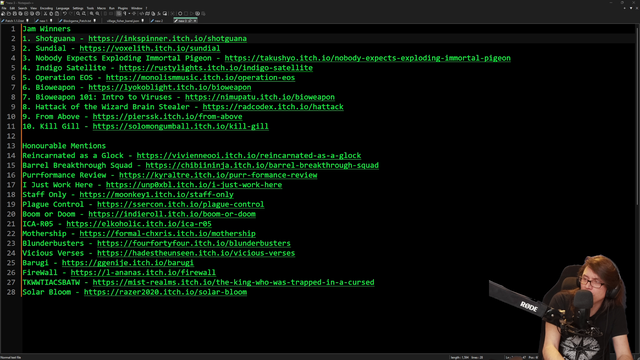640x360 pixels.
Task: Click the 'Normal text file' status bar entry
Action: click(11, 358)
